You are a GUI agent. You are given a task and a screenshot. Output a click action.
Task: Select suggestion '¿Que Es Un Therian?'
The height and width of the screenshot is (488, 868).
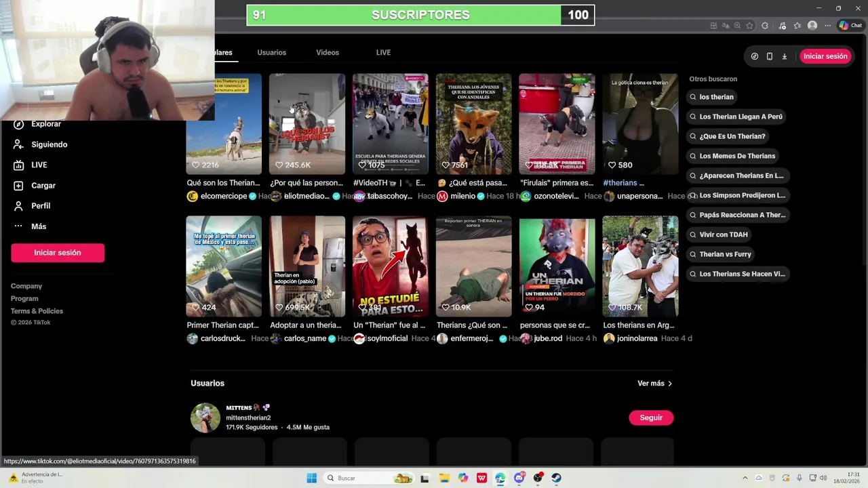728,136
